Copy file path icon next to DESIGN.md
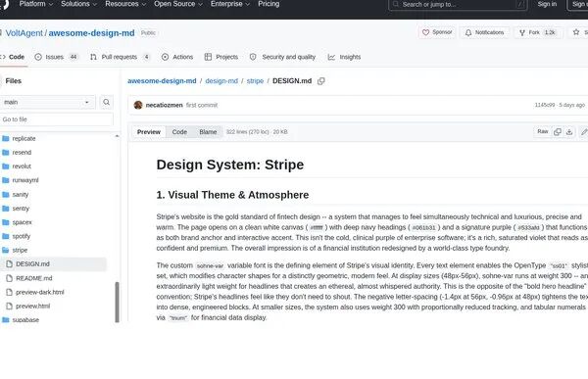Screen dimensions: 588x379 tap(321, 81)
